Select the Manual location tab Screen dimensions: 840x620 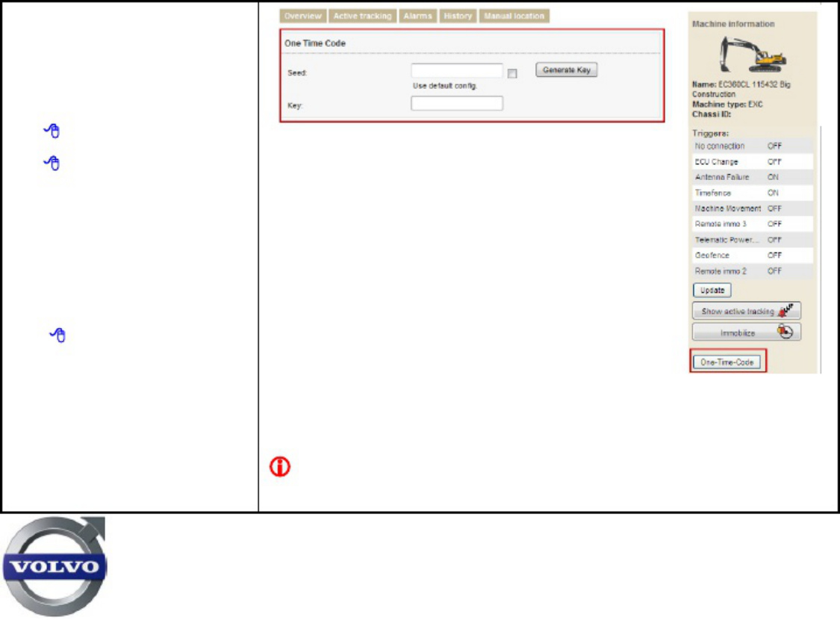[x=514, y=16]
